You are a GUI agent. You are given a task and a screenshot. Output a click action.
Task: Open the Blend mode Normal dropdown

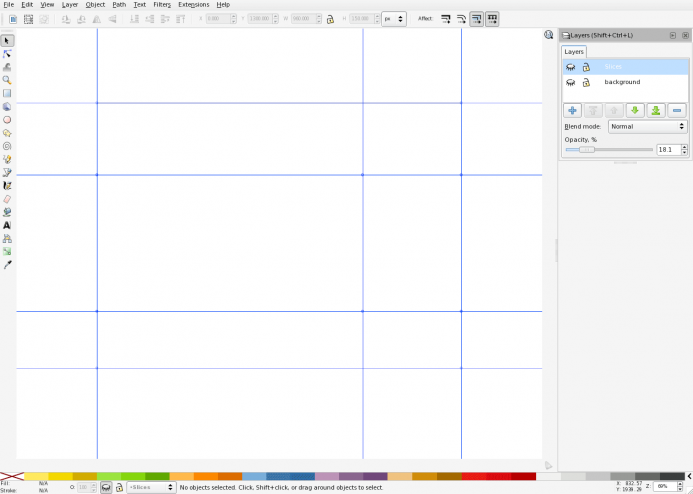[x=647, y=126]
